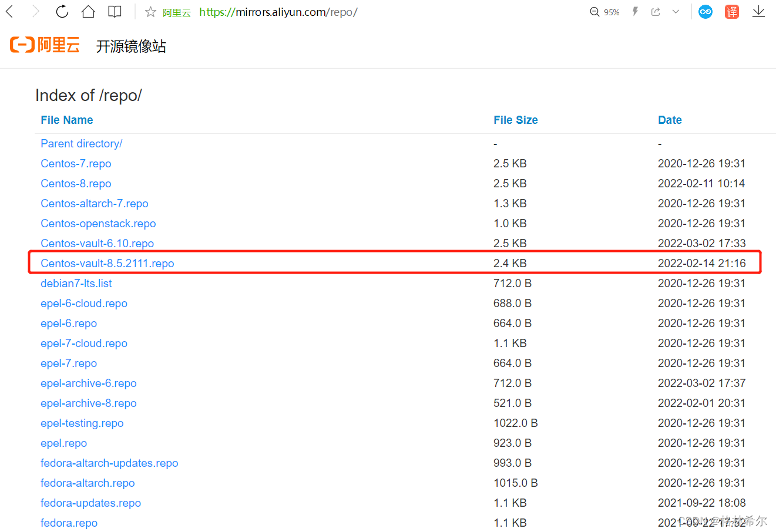This screenshot has width=776, height=532.
Task: Click the address bar URL field
Action: [278, 12]
